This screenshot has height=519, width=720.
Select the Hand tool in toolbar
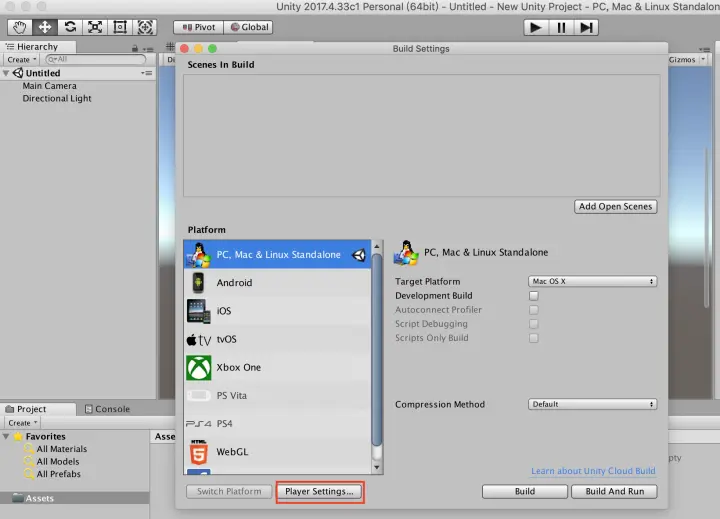(20, 27)
